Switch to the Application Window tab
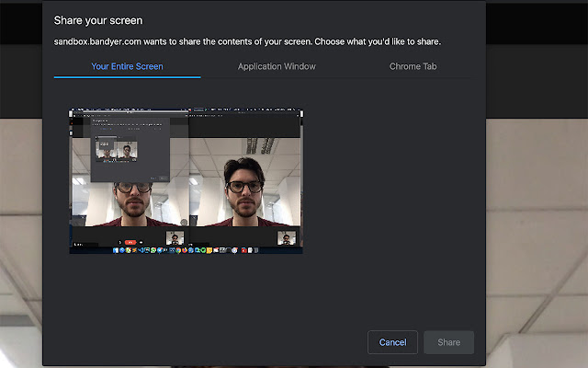Screen dimensions: 588x368 click(277, 66)
